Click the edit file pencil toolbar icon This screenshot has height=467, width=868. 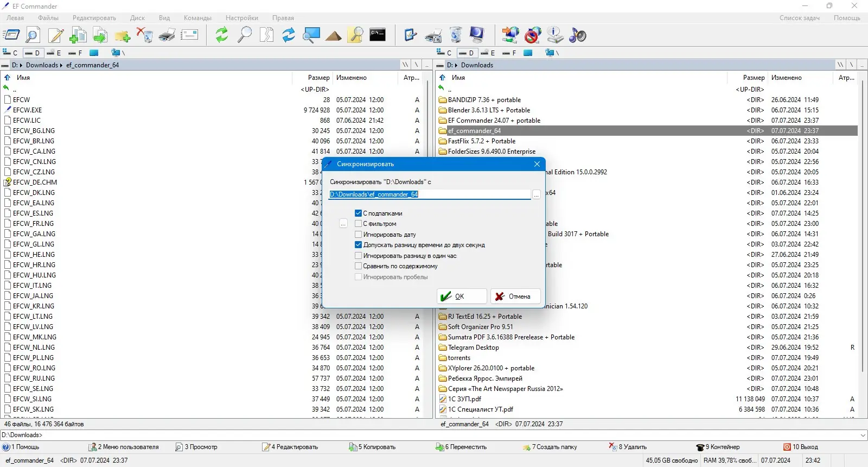pyautogui.click(x=55, y=35)
